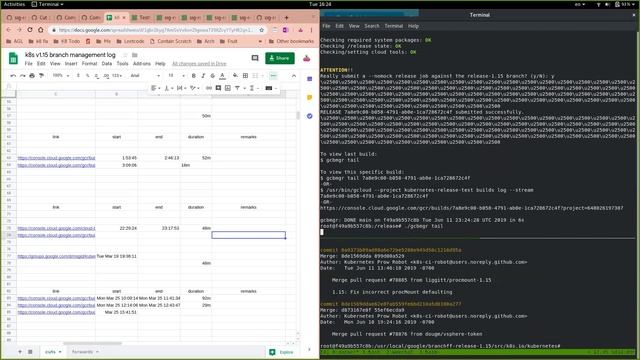
Task: Open Google Keep side panel icon
Action: (309, 98)
